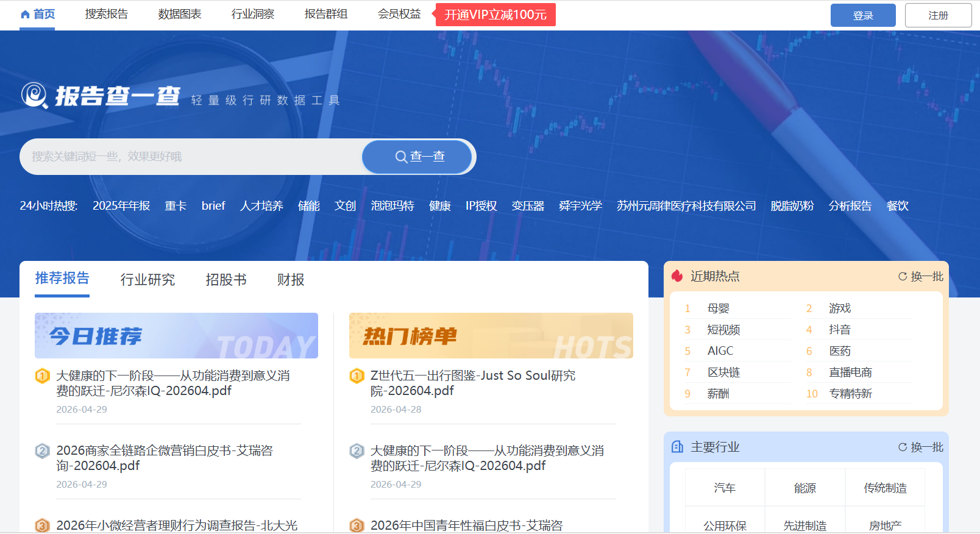This screenshot has width=980, height=534.
Task: Click hot topic 母婴
Action: coord(718,308)
